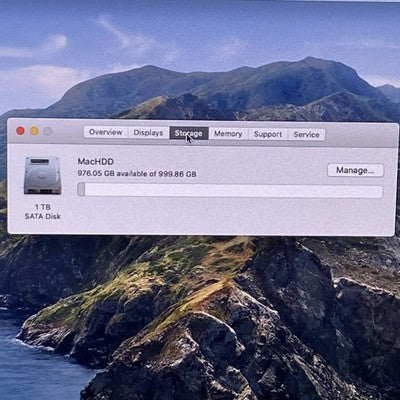Open the Displays tab
400x400 pixels.
[x=148, y=133]
